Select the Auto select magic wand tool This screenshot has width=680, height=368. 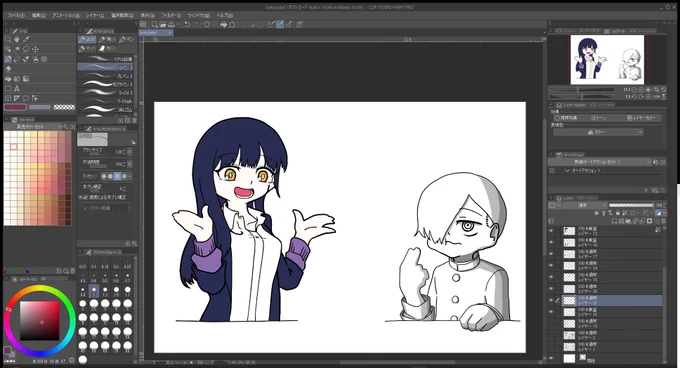[17, 49]
